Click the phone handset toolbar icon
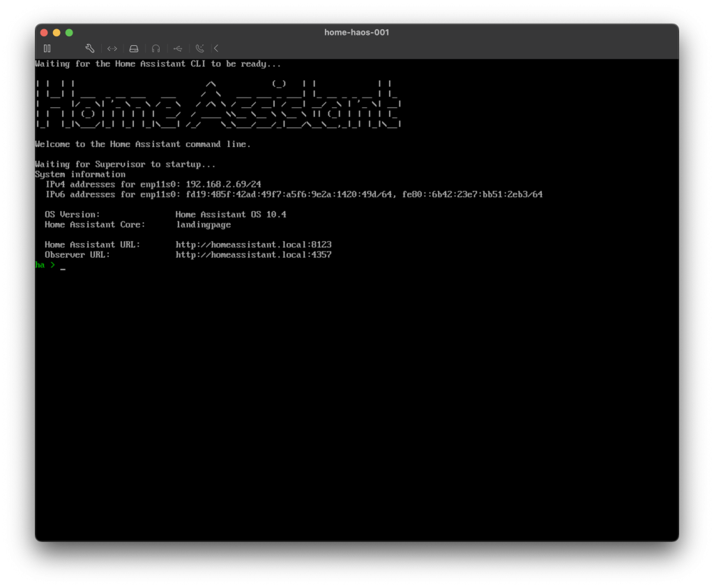Viewport: 714px width, 588px height. point(200,48)
